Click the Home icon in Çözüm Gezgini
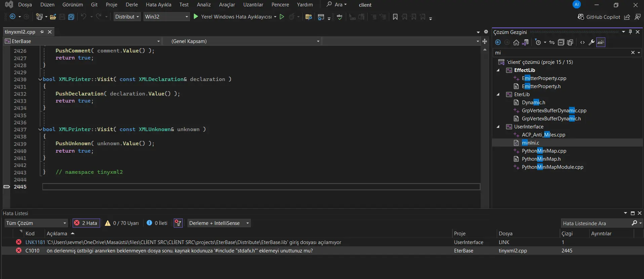Viewport: 644px width, 279px height. point(516,42)
